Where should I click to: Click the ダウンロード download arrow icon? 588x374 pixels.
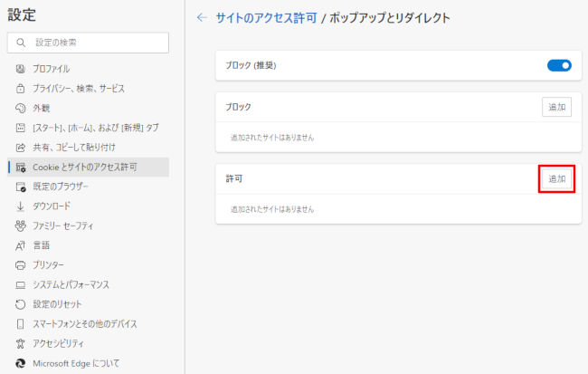click(x=20, y=206)
